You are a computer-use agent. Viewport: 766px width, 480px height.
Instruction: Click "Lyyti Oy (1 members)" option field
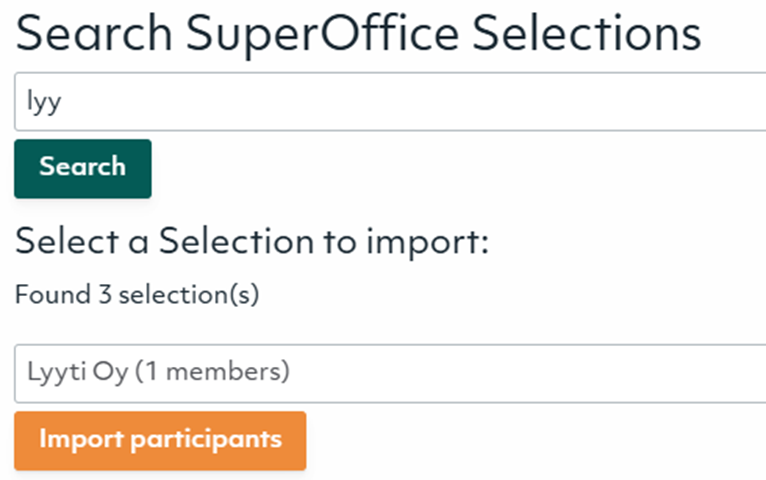coord(158,373)
